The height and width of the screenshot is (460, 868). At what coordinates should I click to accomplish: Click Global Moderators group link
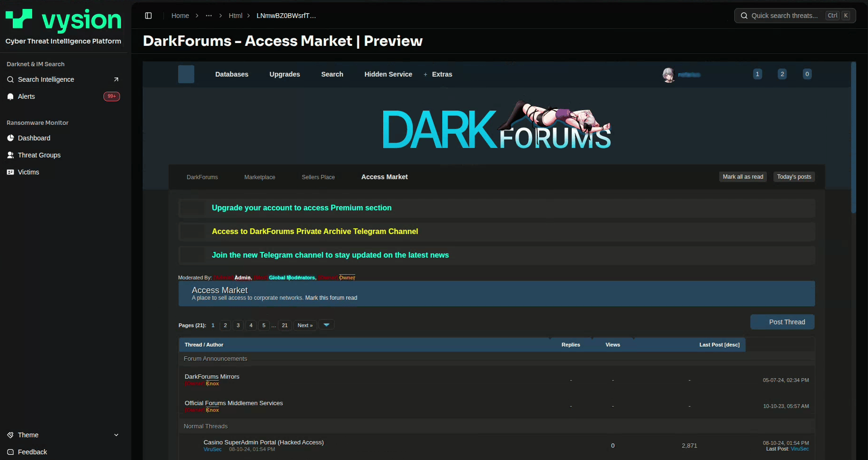[292, 278]
